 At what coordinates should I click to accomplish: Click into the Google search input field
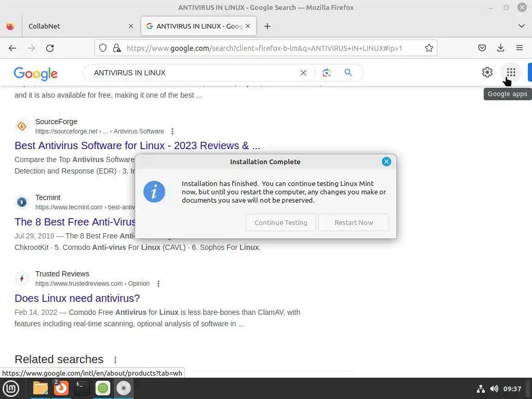(x=193, y=73)
